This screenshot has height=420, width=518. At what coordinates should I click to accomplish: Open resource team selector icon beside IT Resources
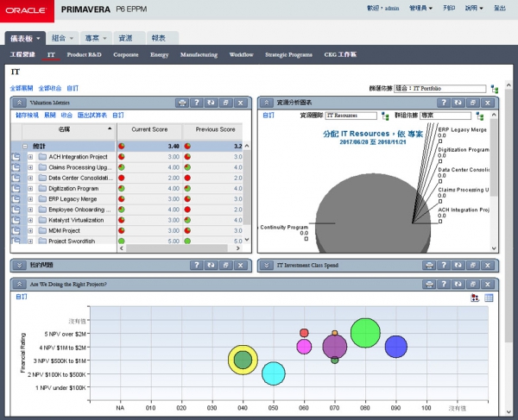pos(385,116)
